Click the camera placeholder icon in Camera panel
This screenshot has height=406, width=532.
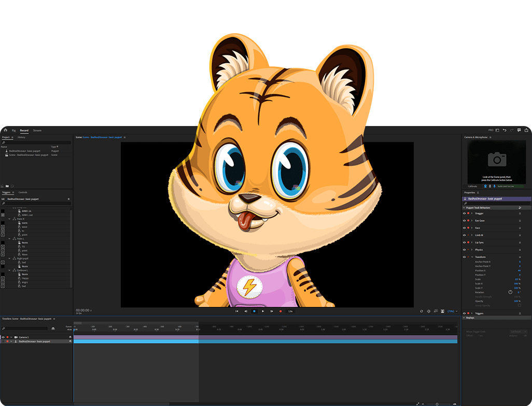click(497, 160)
